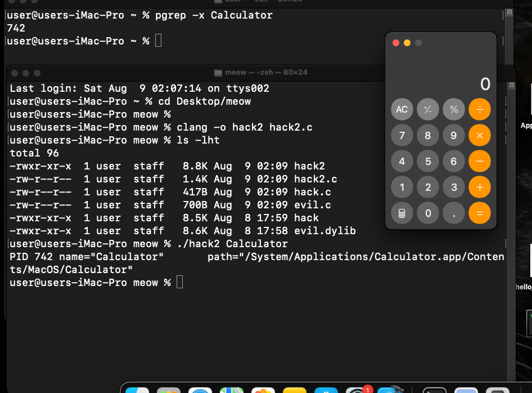Open Launchpad from the Dock
This screenshot has width=532, height=393.
click(x=169, y=390)
